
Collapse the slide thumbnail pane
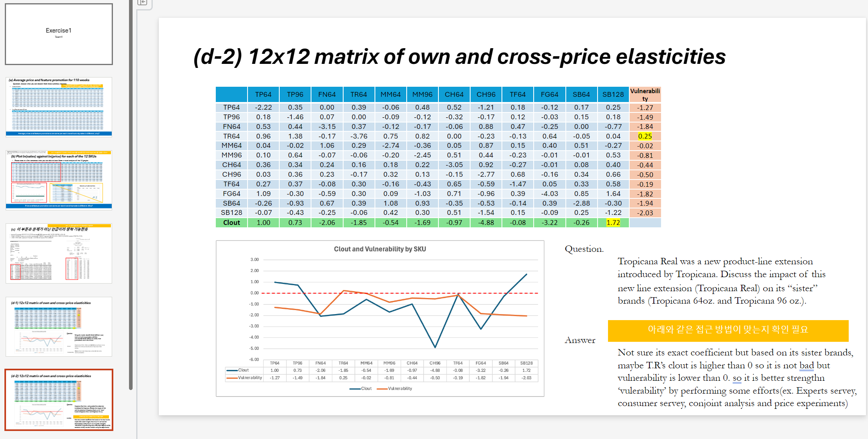(143, 2)
